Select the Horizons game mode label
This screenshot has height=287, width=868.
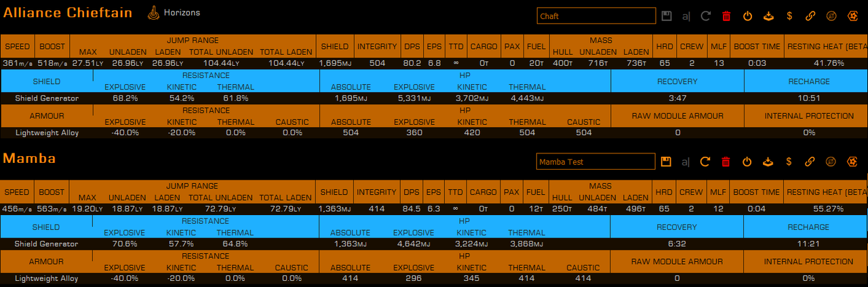182,12
